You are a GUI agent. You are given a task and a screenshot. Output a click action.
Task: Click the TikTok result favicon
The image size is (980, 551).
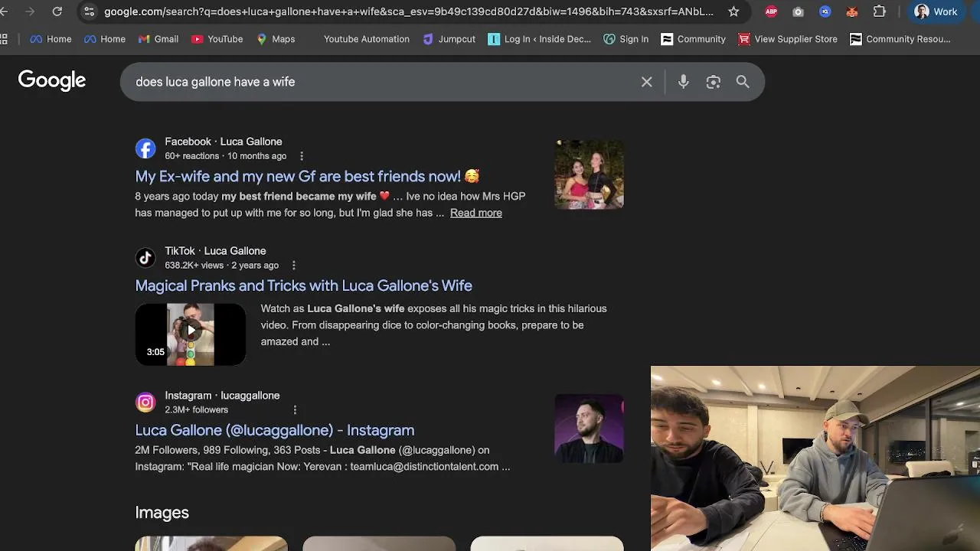pos(145,258)
